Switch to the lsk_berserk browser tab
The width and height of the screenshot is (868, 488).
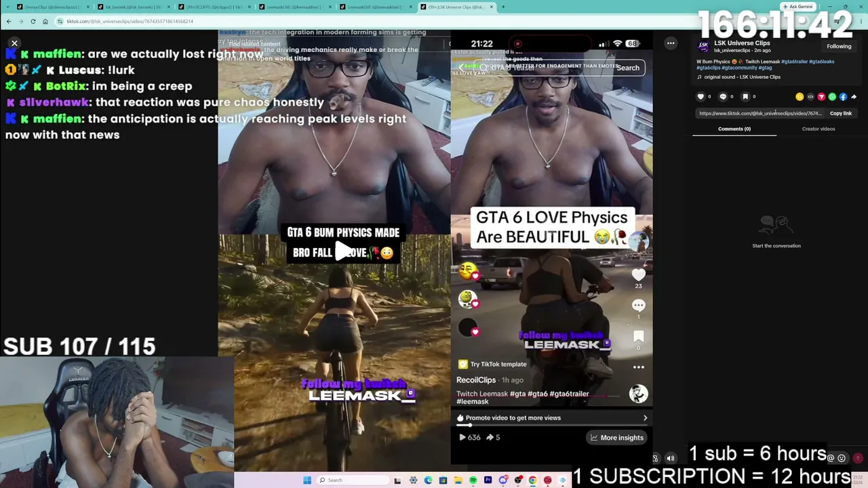pos(132,7)
